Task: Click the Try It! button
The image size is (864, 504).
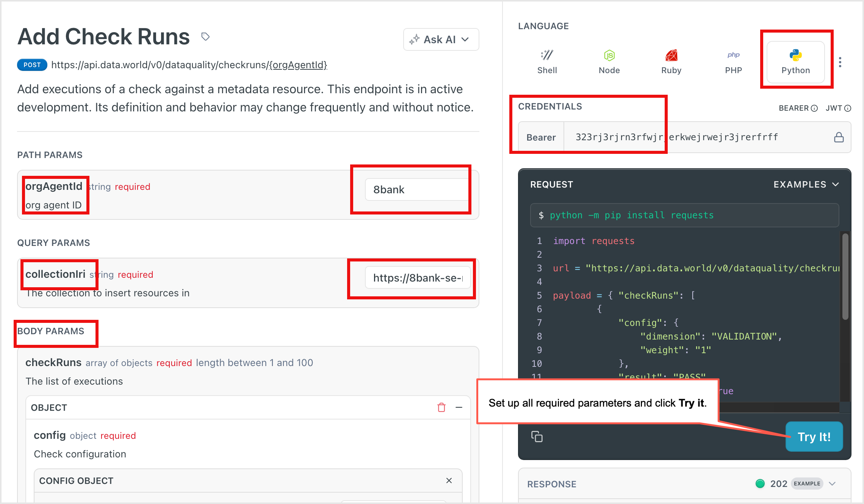Action: [814, 437]
